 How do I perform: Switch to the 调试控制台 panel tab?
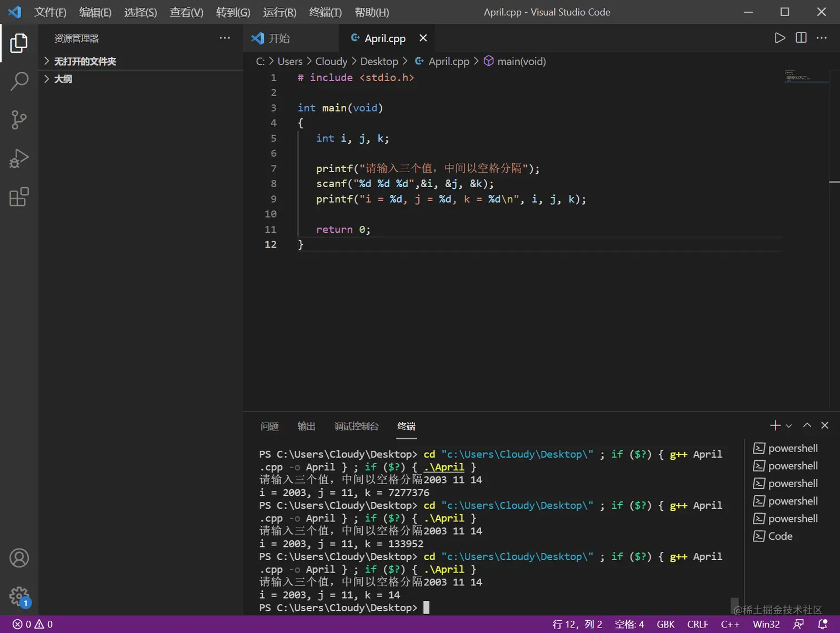pyautogui.click(x=356, y=426)
